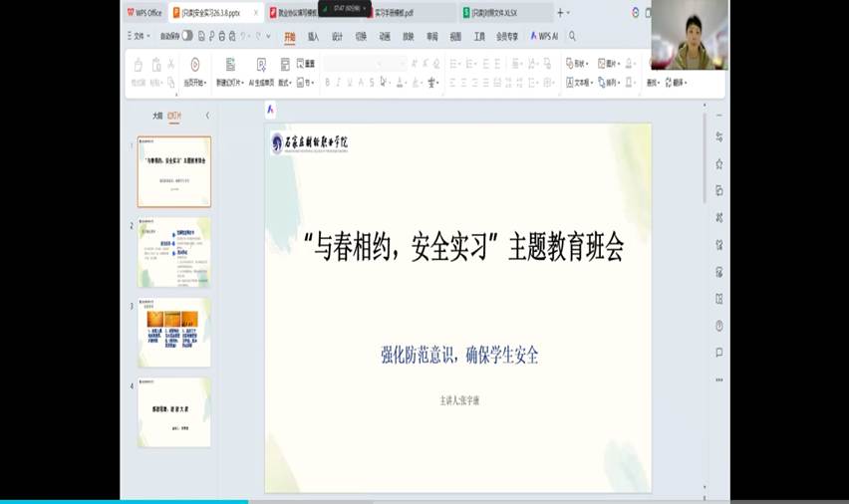Toggle the 自动保存 autosave switch
This screenshot has height=504, width=849.
pyautogui.click(x=187, y=35)
